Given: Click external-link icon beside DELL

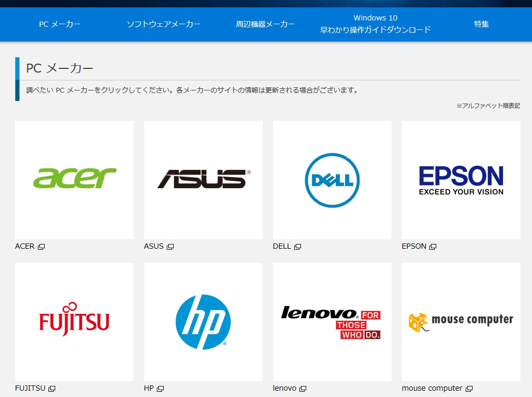Looking at the screenshot, I should [297, 247].
